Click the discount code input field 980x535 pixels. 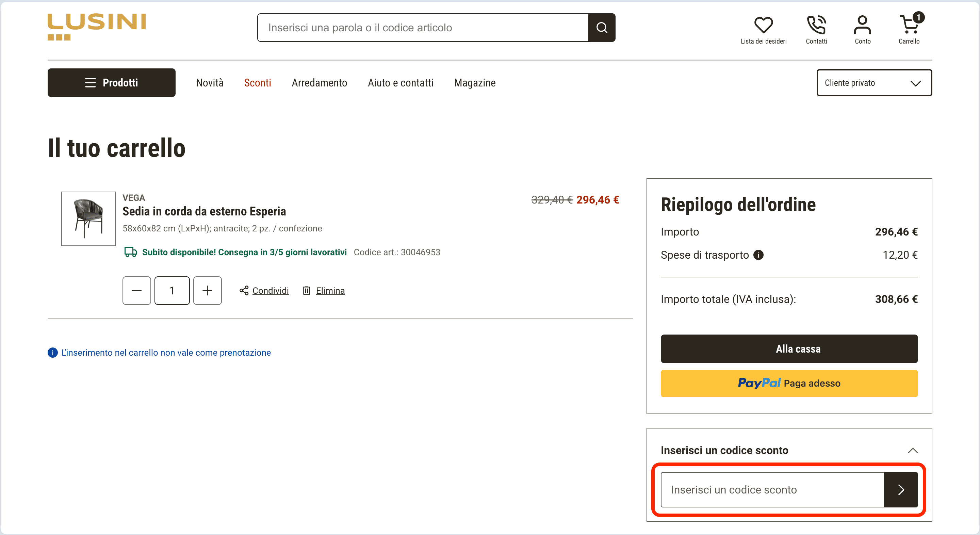[773, 490]
